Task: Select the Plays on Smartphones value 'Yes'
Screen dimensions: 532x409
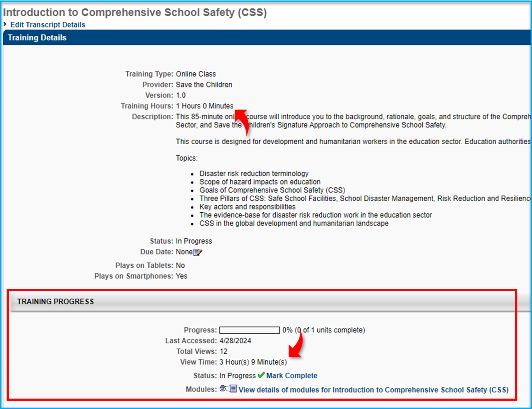Action: point(182,276)
